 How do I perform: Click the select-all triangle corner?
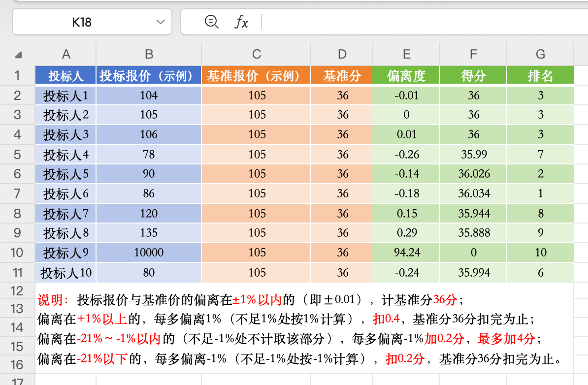tap(18, 55)
